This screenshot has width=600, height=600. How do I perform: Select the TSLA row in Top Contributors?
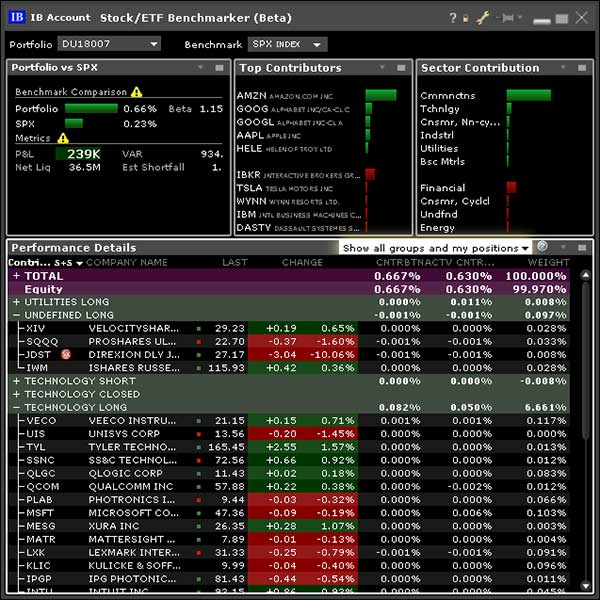point(323,188)
